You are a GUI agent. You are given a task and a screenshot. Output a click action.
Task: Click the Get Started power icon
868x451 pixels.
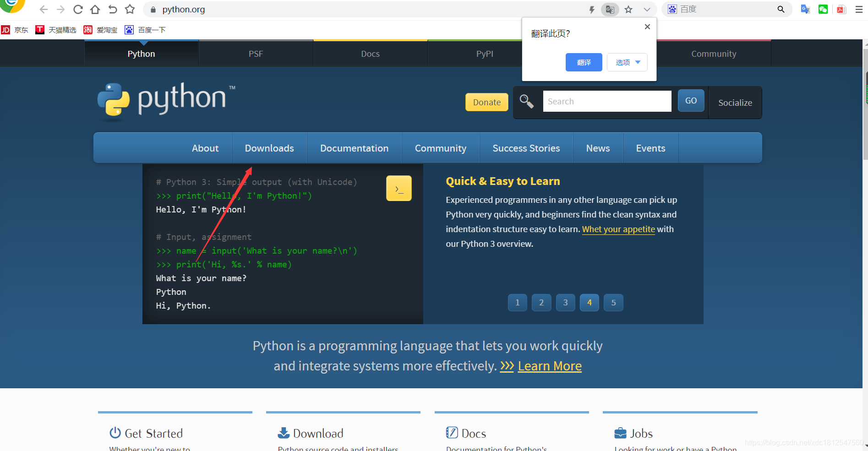tap(115, 433)
